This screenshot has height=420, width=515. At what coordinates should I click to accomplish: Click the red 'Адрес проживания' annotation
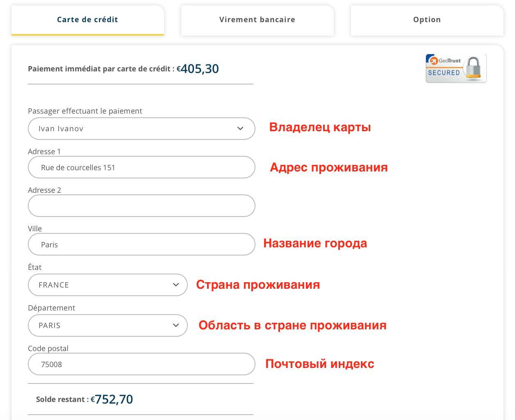[328, 167]
